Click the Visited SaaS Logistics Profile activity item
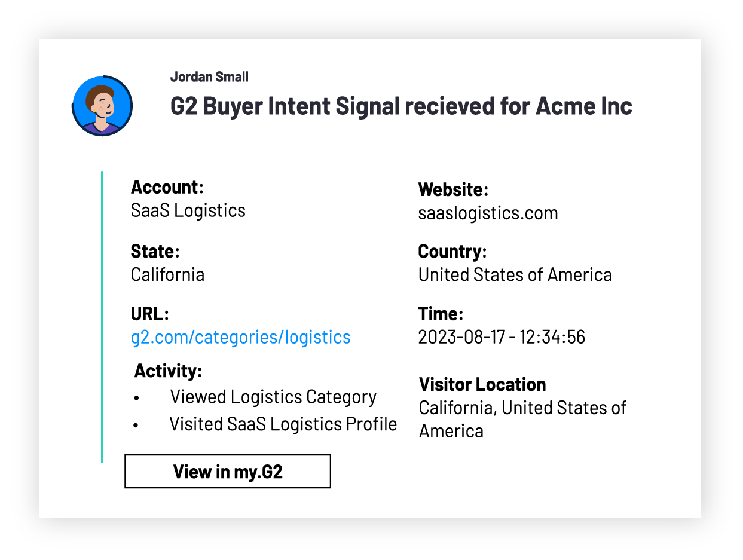 tap(283, 424)
